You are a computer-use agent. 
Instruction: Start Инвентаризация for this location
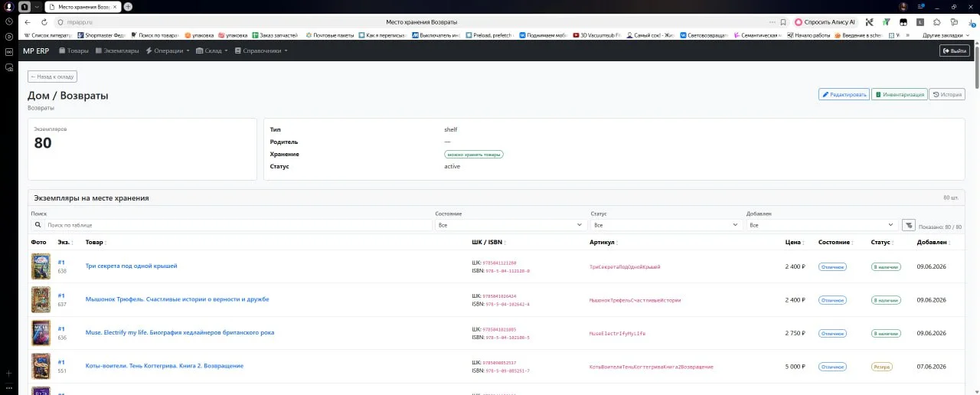(x=899, y=95)
